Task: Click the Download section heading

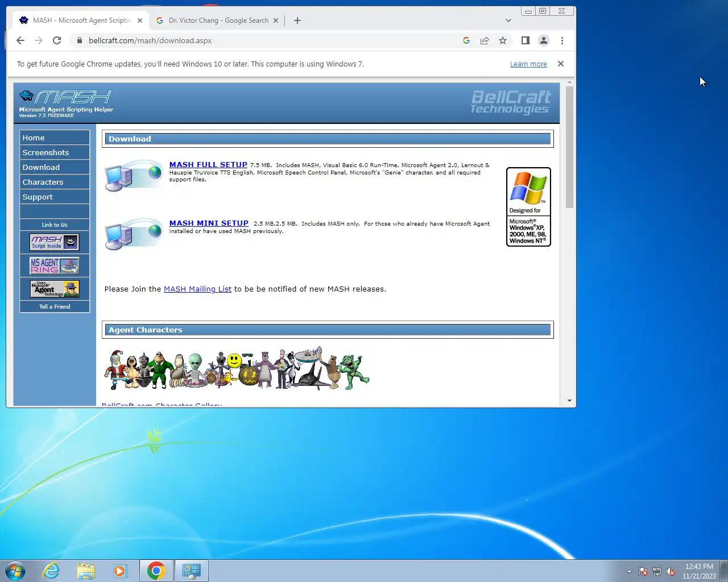Action: [328, 139]
